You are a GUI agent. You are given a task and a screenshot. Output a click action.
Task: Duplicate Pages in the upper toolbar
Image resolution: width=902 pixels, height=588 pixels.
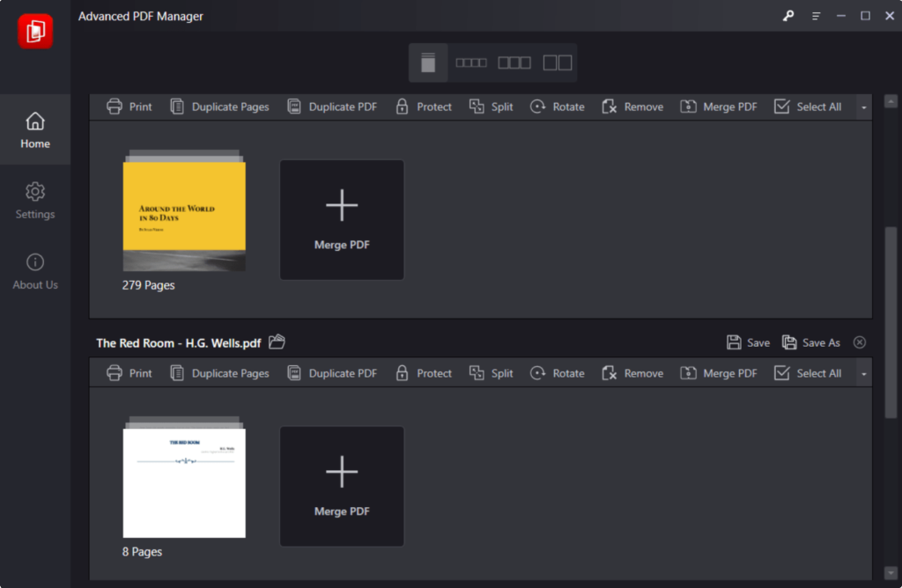tap(219, 107)
